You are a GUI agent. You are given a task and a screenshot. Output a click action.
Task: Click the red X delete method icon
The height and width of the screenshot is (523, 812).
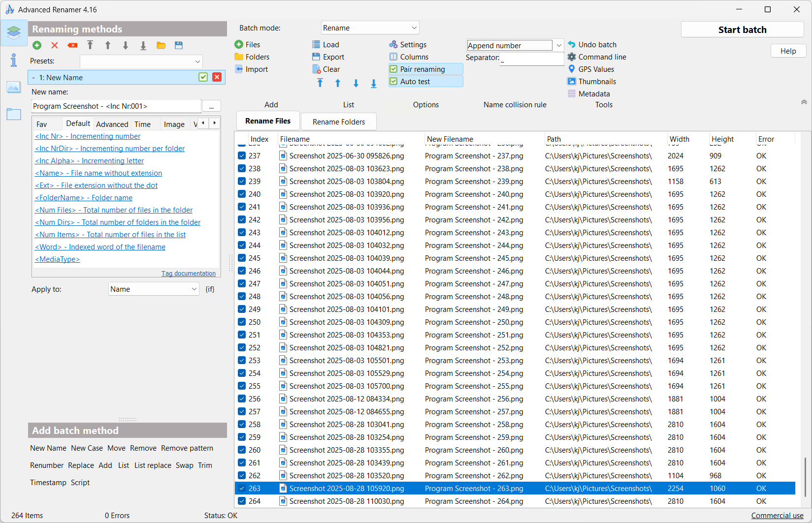click(x=55, y=45)
